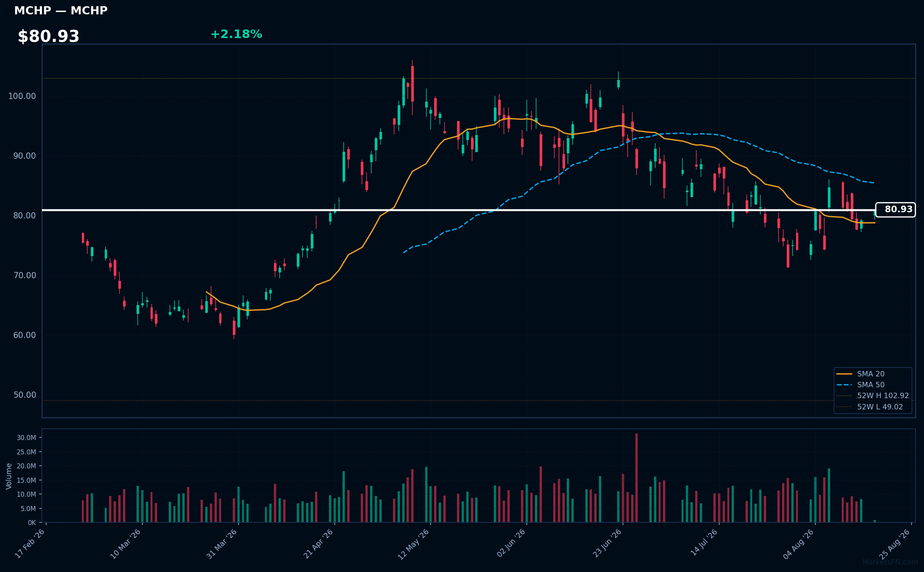Click the 23 Jun '26 date label
This screenshot has height=572, width=924.
point(607,543)
